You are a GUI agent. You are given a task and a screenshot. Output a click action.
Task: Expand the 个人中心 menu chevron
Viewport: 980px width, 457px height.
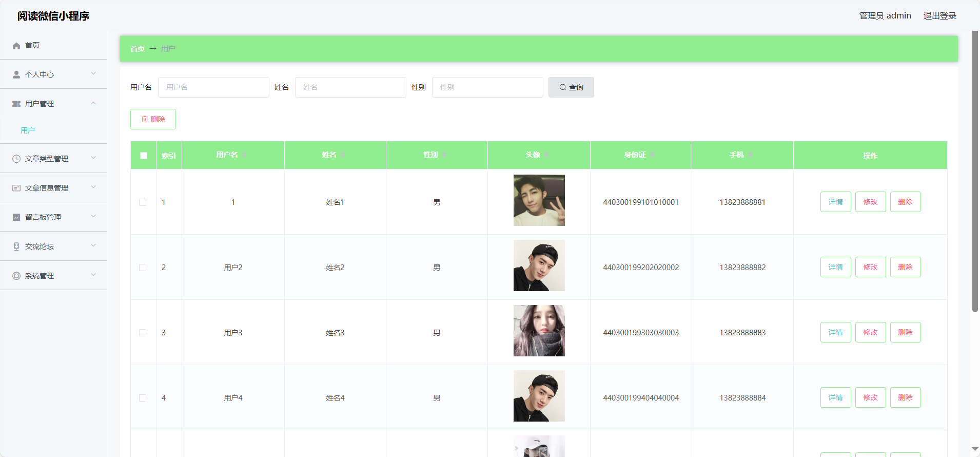93,73
